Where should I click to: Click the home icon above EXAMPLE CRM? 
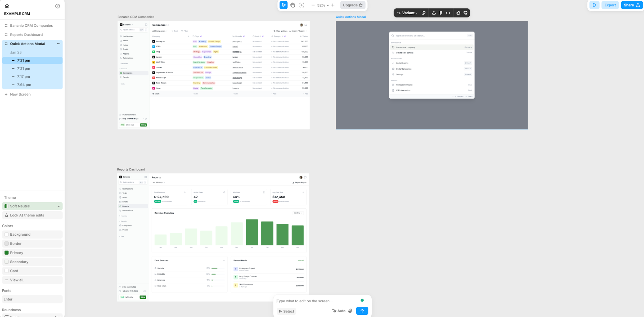7,6
